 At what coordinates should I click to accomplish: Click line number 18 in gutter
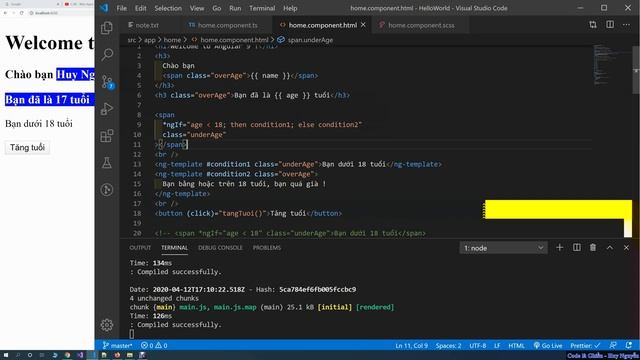pos(137,213)
